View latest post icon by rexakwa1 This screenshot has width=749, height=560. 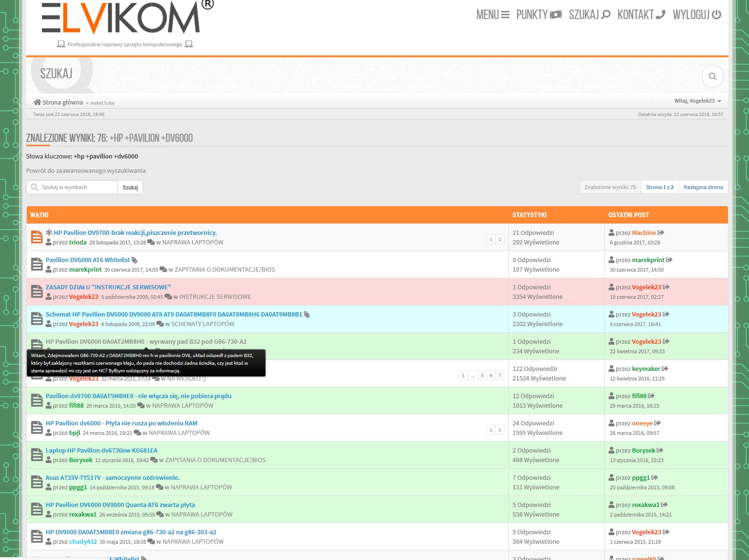click(x=664, y=505)
